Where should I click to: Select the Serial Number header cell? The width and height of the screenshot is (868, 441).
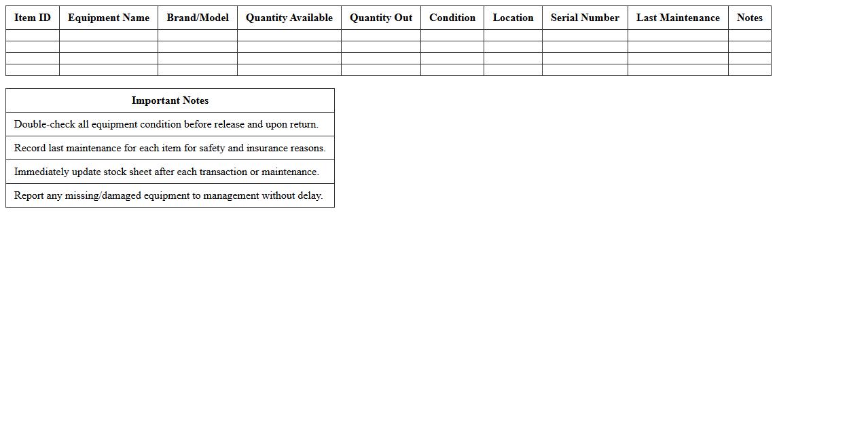(x=585, y=18)
